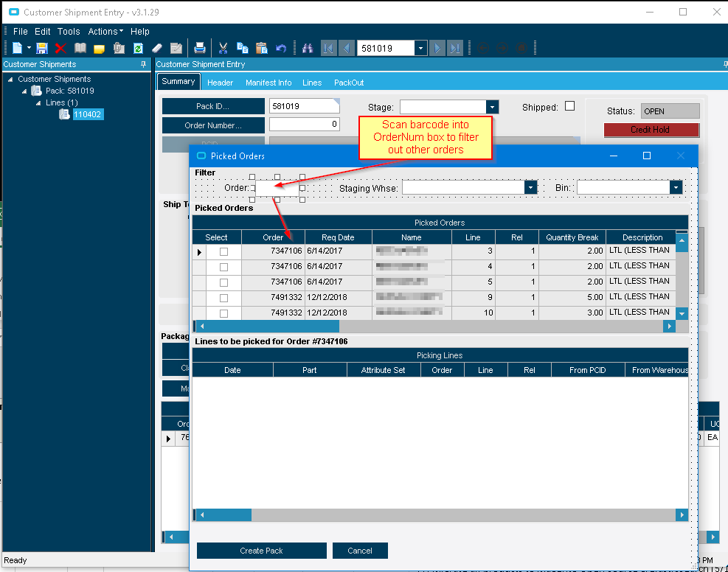The image size is (728, 572).
Task: Click the Print icon
Action: pos(200,48)
